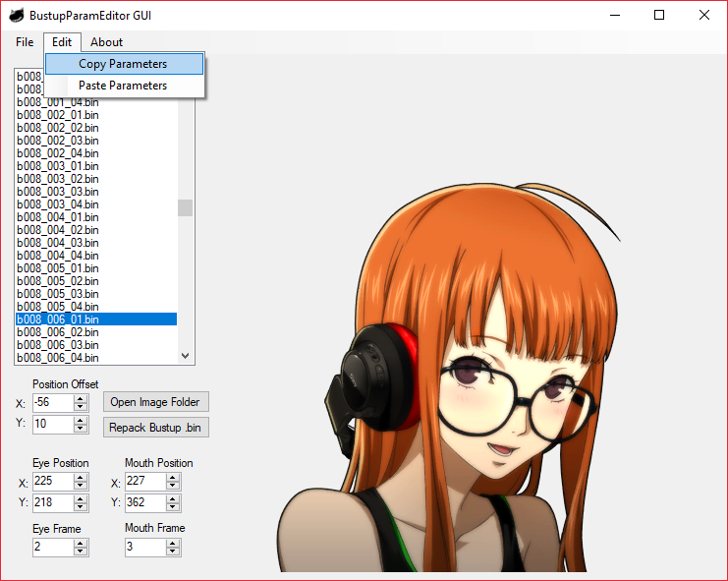Click Eye Position Y input field
The height and width of the screenshot is (581, 728).
click(53, 503)
